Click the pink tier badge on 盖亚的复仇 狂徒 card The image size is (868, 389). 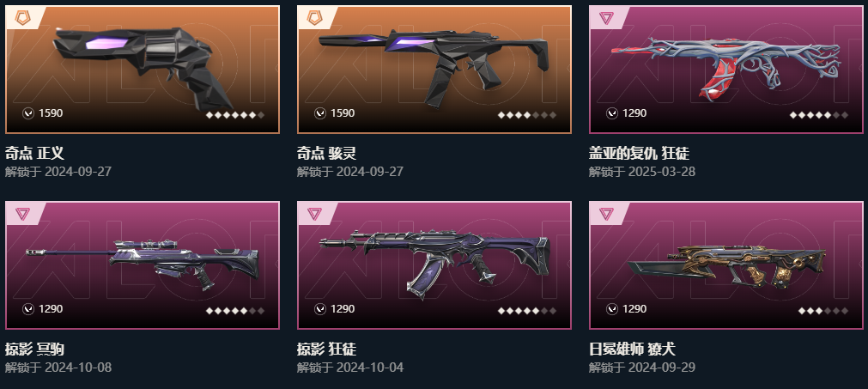pyautogui.click(x=606, y=18)
